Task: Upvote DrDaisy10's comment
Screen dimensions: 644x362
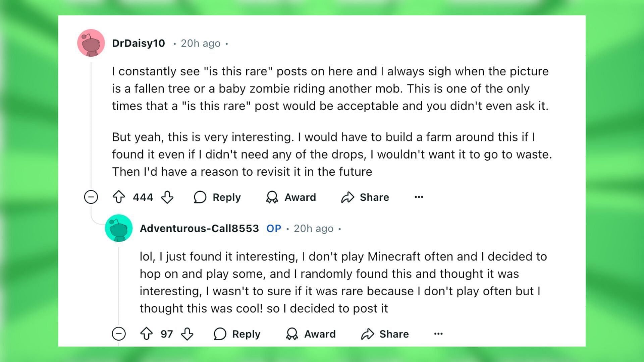Action: (119, 197)
